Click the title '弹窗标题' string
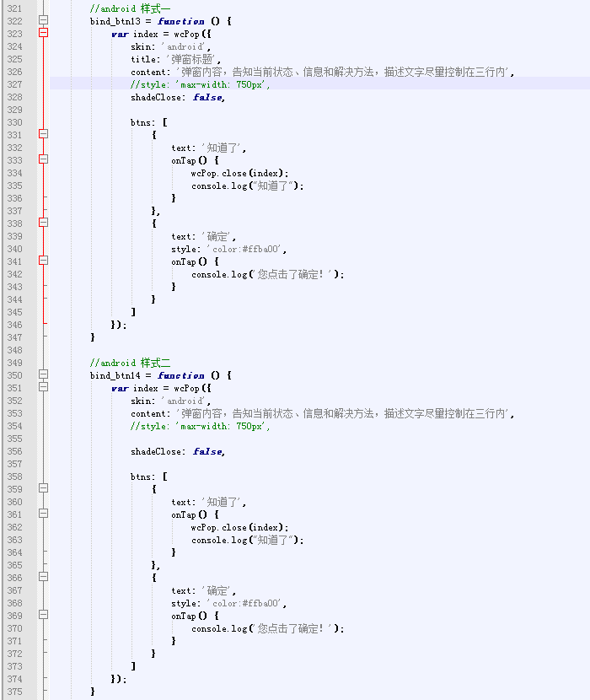590x700 pixels. 192,59
